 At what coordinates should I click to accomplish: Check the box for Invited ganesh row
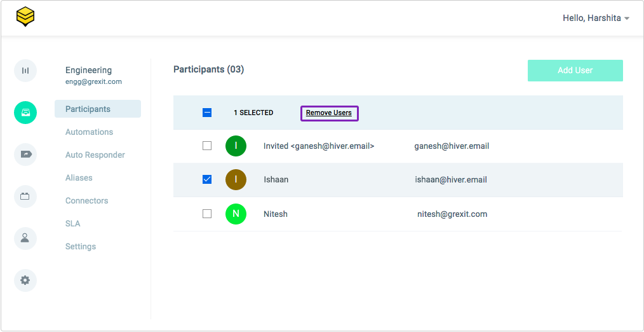(207, 146)
